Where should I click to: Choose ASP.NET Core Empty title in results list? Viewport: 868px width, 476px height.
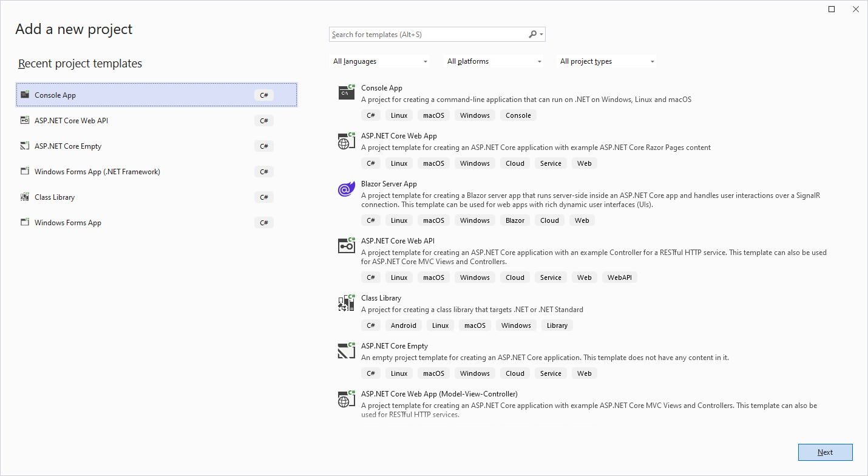point(395,346)
